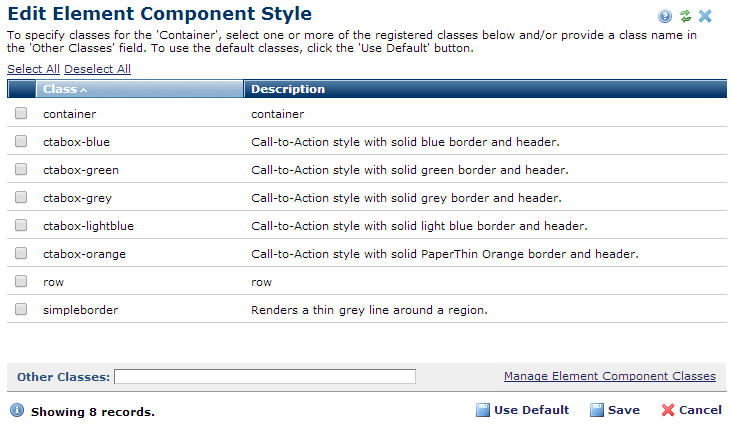Toggle the row class checkbox
Screen dimensions: 730x424
[x=21, y=282]
